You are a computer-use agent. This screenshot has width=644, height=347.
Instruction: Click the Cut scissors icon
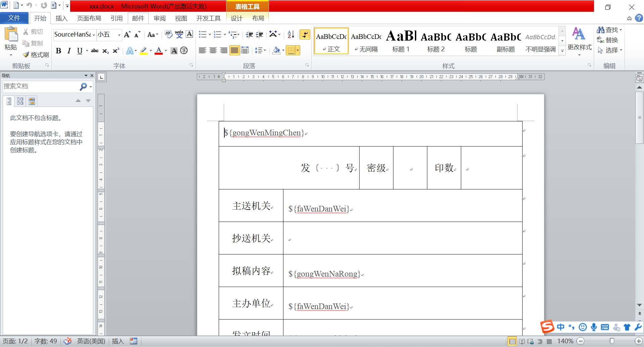(26, 32)
